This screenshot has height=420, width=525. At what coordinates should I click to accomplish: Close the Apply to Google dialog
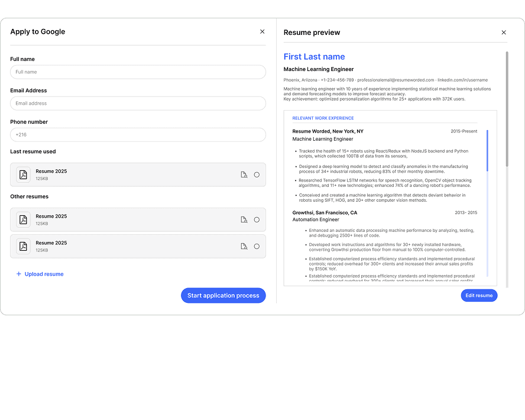pyautogui.click(x=262, y=31)
